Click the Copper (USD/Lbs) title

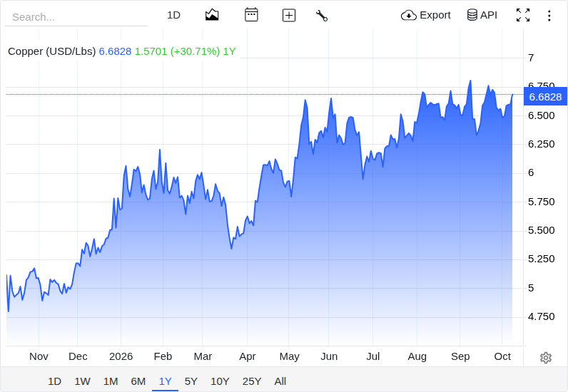coord(52,51)
